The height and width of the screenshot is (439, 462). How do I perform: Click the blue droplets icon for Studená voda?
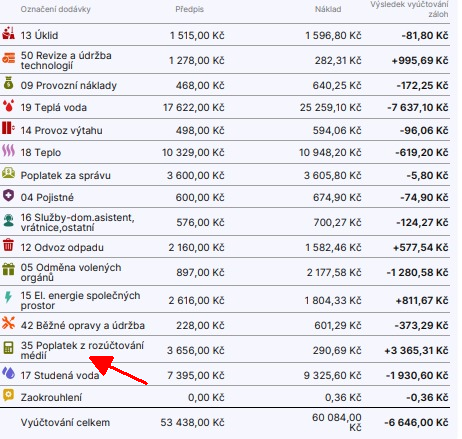pos(8,373)
